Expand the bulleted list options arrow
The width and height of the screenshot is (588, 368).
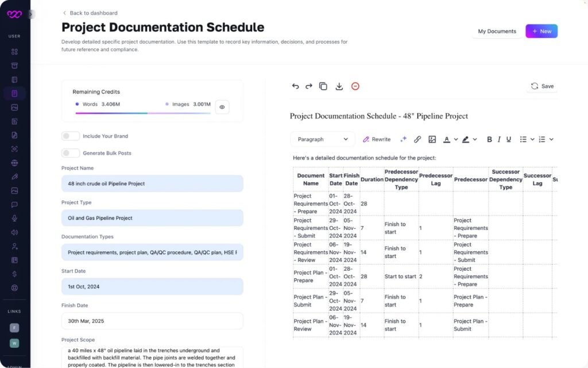click(532, 139)
